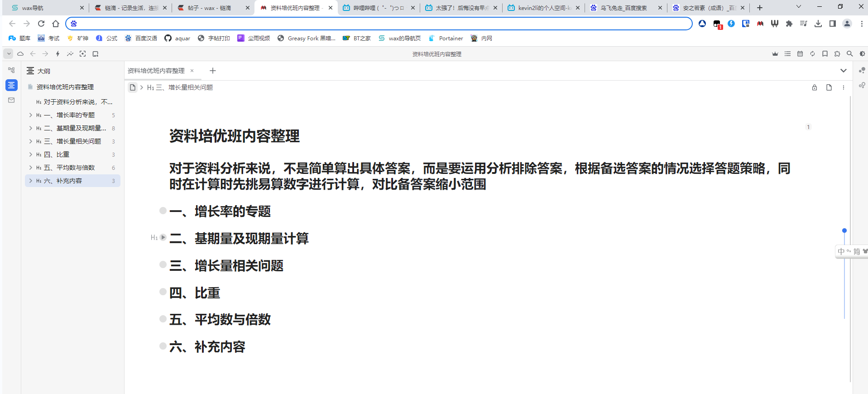The image size is (868, 394).
Task: Click the input method 中 indicator
Action: coord(841,251)
